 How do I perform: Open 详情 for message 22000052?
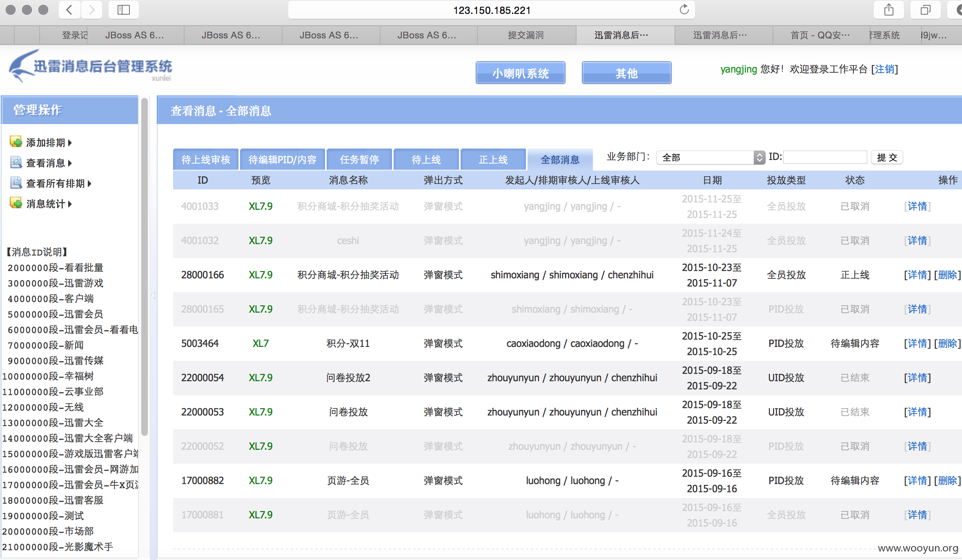click(917, 446)
